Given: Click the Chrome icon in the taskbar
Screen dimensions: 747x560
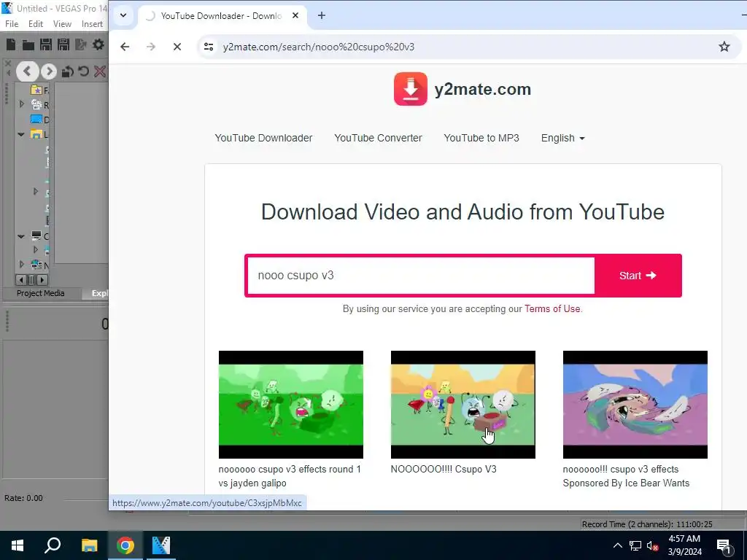Looking at the screenshot, I should tap(125, 545).
